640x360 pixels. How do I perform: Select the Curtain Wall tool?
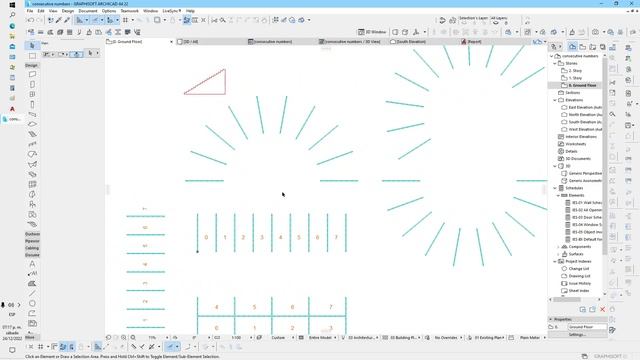(32, 184)
